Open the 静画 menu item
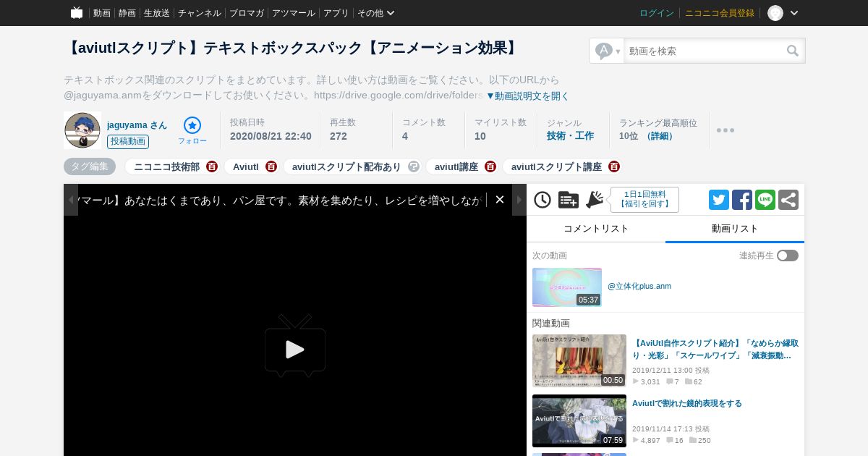868x456 pixels. click(x=127, y=13)
